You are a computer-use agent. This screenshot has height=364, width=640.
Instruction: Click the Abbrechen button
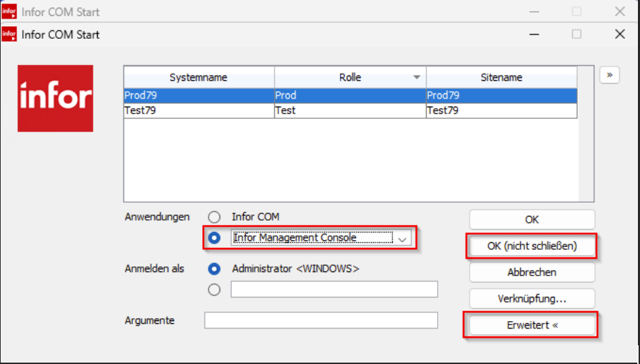(532, 272)
